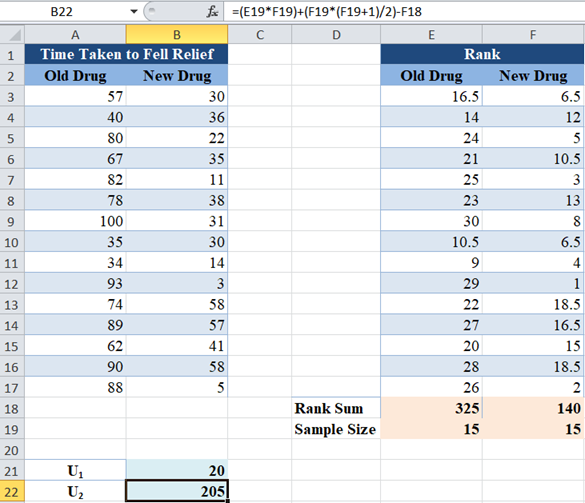
Task: Select column E header
Action: (x=431, y=35)
